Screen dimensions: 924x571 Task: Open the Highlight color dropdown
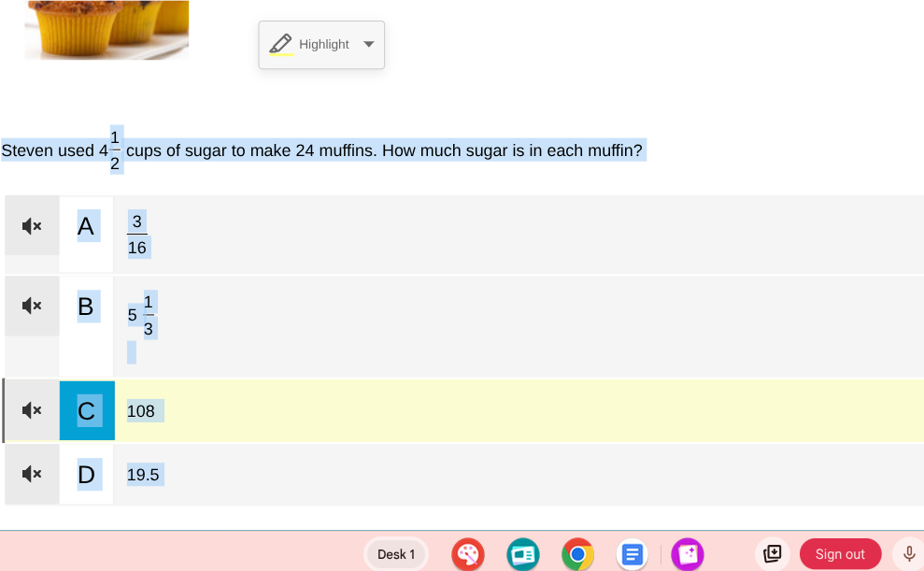370,43
